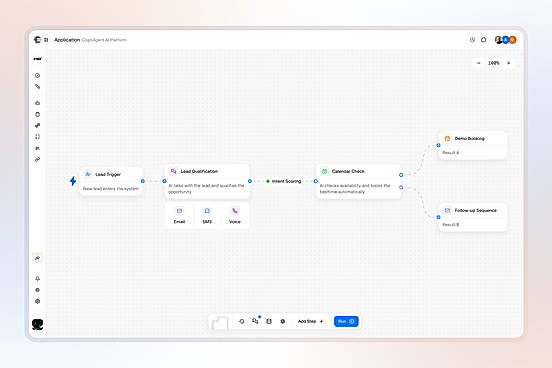Image resolution: width=552 pixels, height=368 pixels.
Task: Click the app logo in the header
Action: (x=37, y=40)
